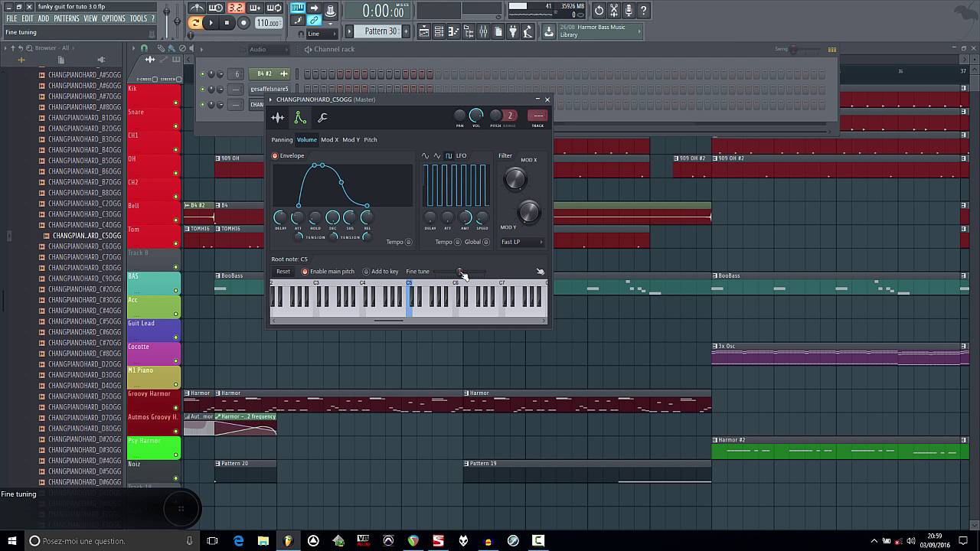Click the next pattern plus button
This screenshot has width=980, height=551.
tap(409, 31)
